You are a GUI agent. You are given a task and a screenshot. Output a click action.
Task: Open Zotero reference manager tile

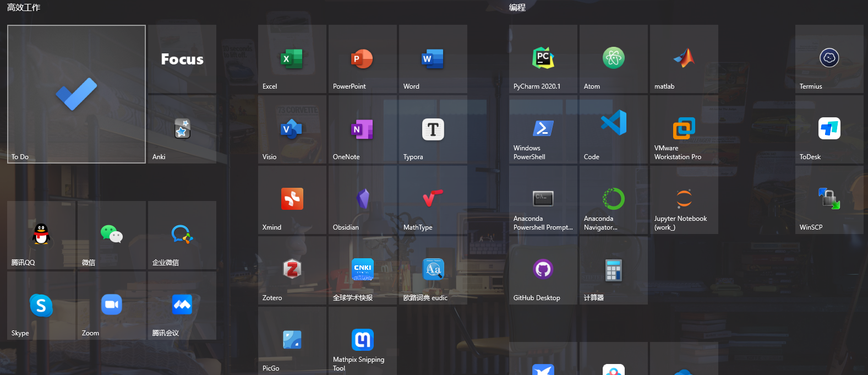pyautogui.click(x=292, y=270)
